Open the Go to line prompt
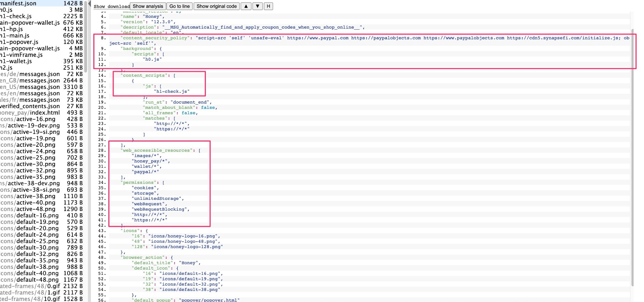 (180, 6)
